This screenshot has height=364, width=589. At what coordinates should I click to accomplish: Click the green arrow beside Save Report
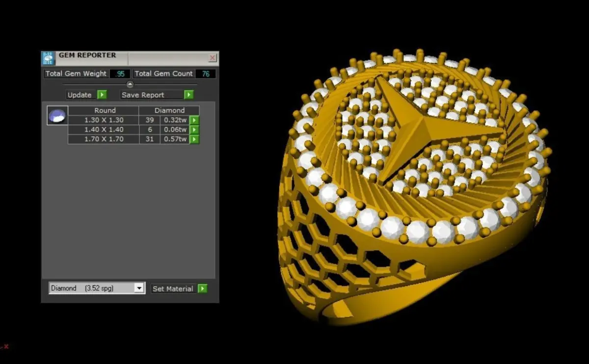coord(188,95)
